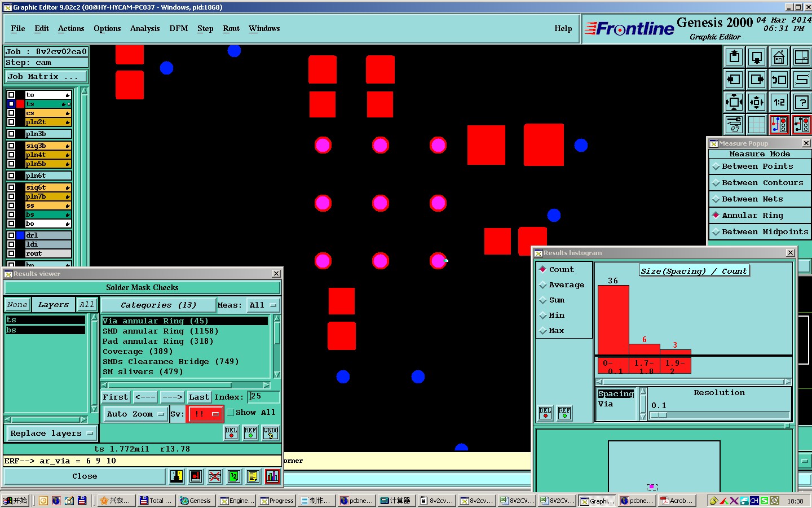Toggle display checkbox for layer sig3b
The width and height of the screenshot is (812, 508).
(11, 146)
